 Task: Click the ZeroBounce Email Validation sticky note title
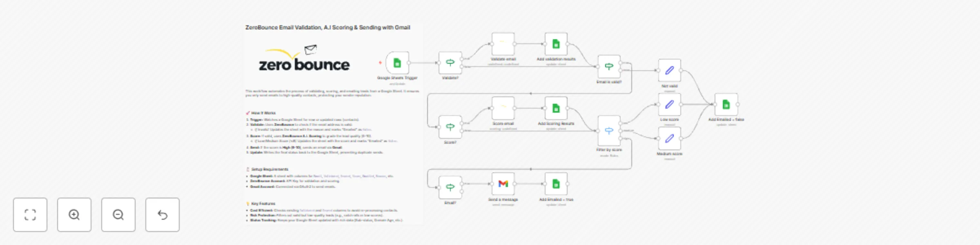pyautogui.click(x=327, y=27)
